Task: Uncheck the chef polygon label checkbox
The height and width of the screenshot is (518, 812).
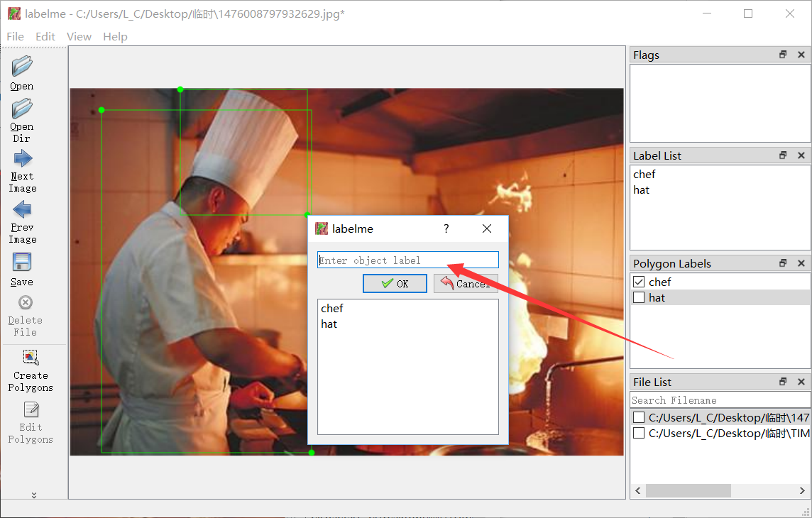Action: tap(639, 282)
